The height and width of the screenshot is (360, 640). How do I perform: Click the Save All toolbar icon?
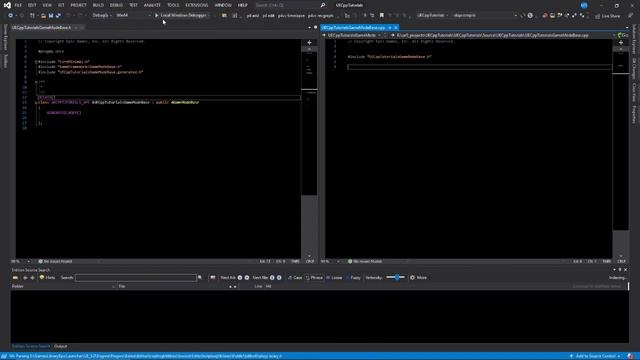[x=58, y=16]
